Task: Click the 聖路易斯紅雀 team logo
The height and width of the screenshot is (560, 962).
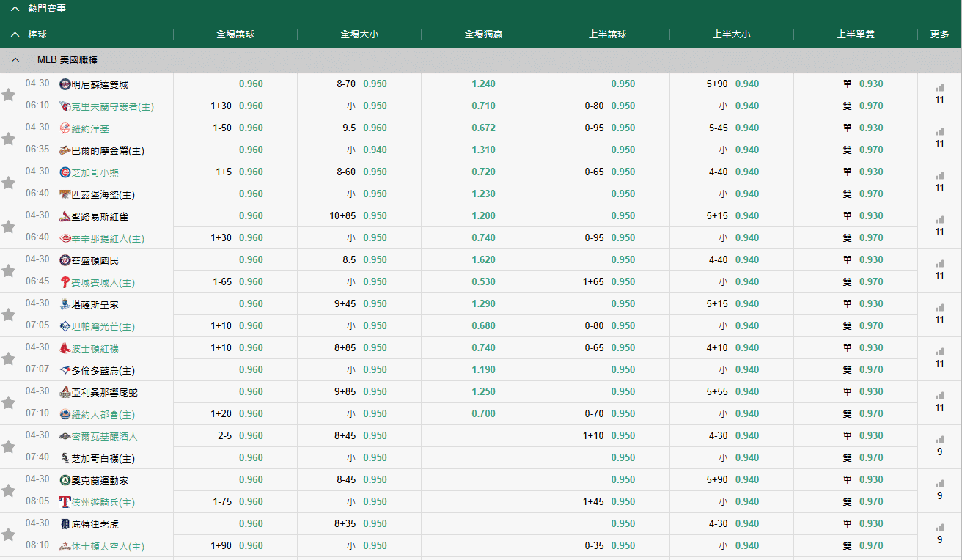Action: pos(65,216)
